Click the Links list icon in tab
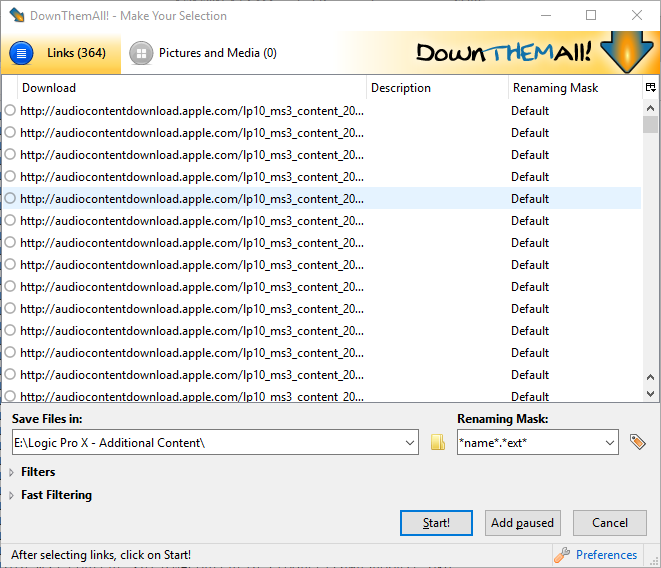The image size is (661, 568). (22, 53)
